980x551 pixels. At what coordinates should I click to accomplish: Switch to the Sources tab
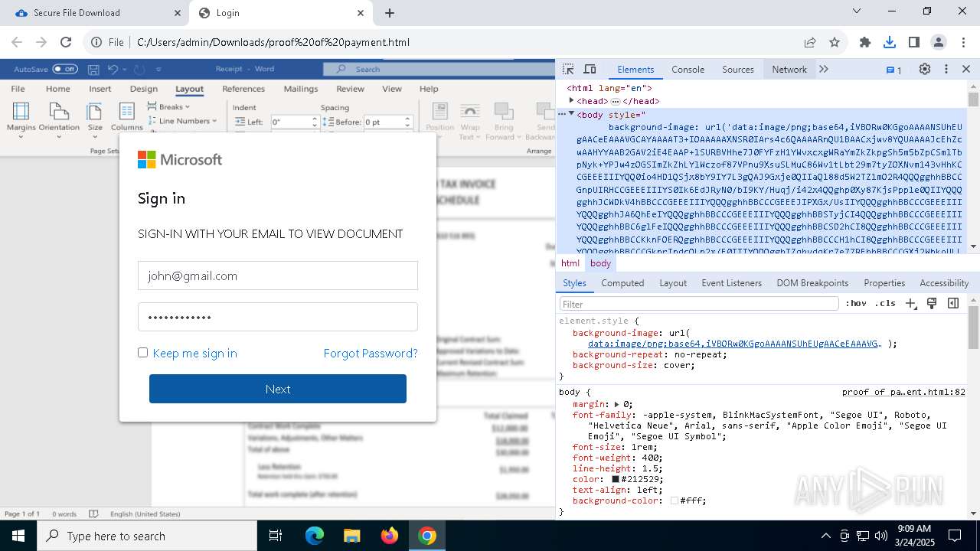(x=738, y=69)
